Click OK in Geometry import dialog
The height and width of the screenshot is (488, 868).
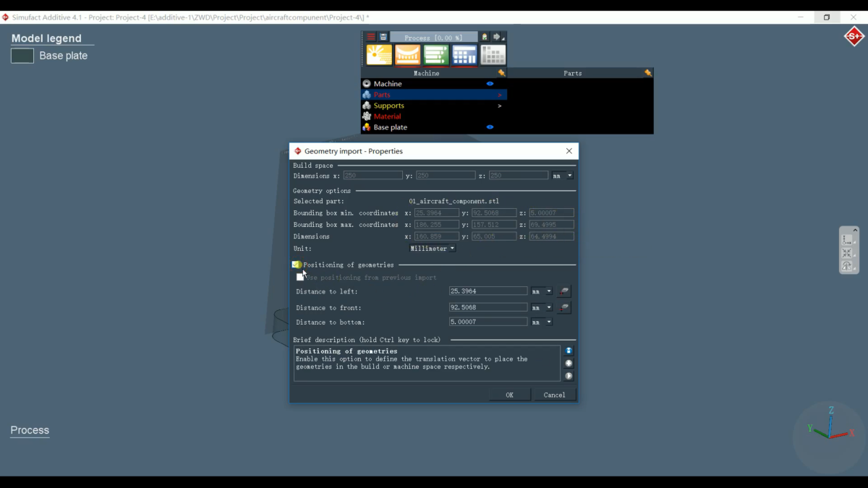[510, 395]
